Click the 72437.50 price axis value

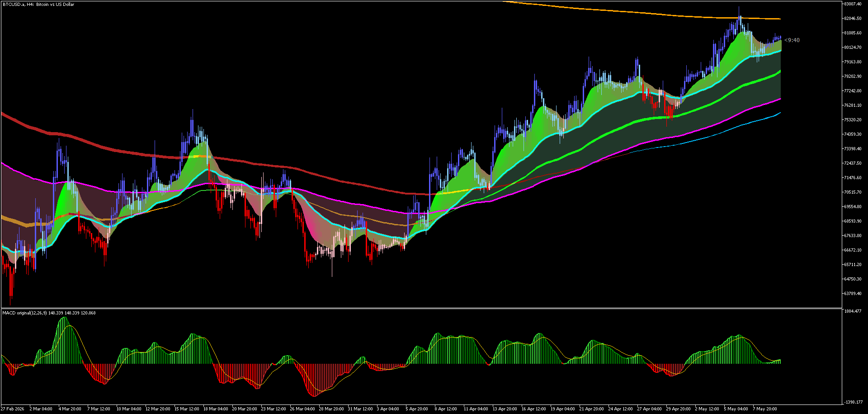(853, 163)
